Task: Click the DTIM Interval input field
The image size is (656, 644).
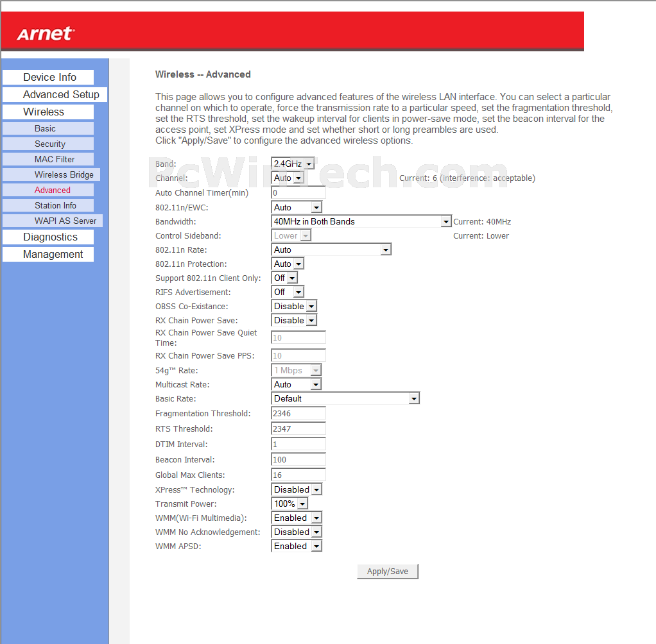Action: (x=298, y=444)
